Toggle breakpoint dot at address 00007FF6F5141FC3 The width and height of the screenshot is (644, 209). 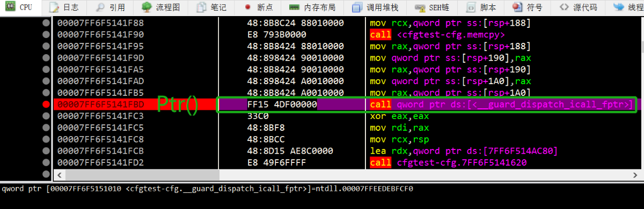[x=46, y=116]
